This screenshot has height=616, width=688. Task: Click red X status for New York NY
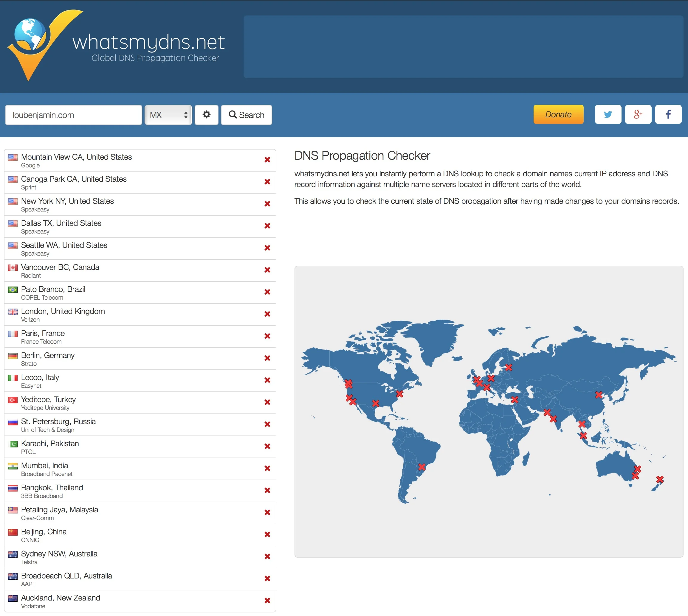267,204
